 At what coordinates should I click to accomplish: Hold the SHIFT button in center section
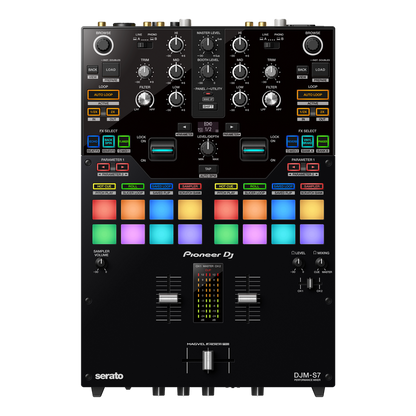(x=208, y=107)
